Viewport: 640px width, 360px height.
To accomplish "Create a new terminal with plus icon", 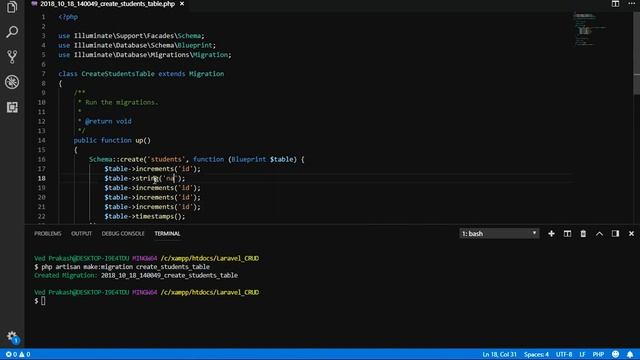I will pyautogui.click(x=551, y=233).
